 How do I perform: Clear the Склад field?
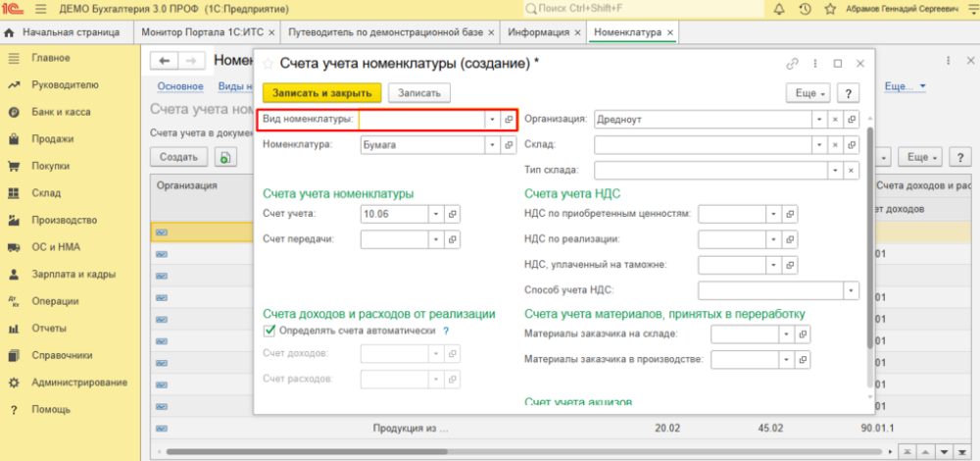tap(836, 144)
